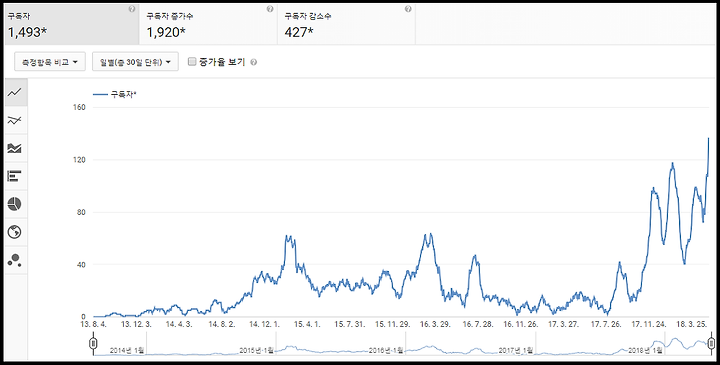Click the 17. 3. 27. date label

point(563,324)
